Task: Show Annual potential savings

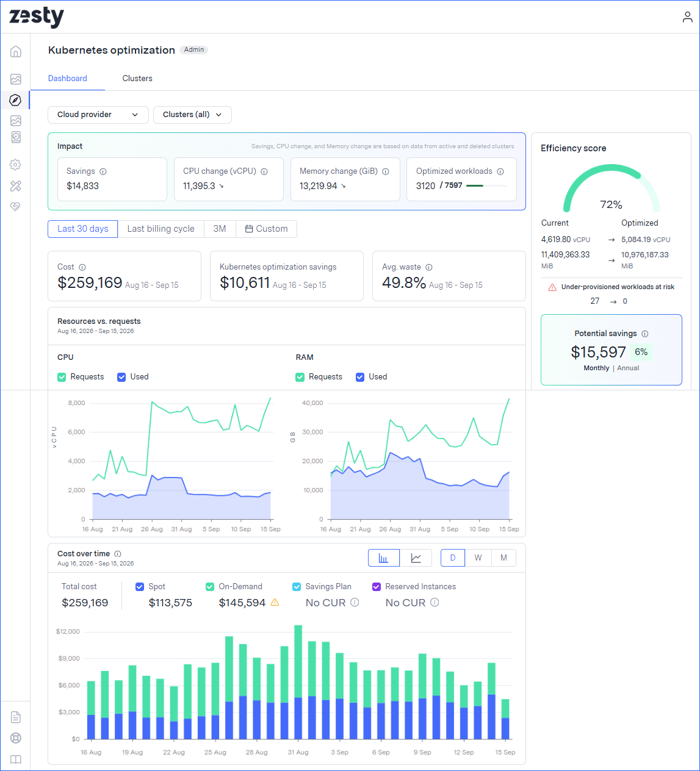Action: click(628, 368)
